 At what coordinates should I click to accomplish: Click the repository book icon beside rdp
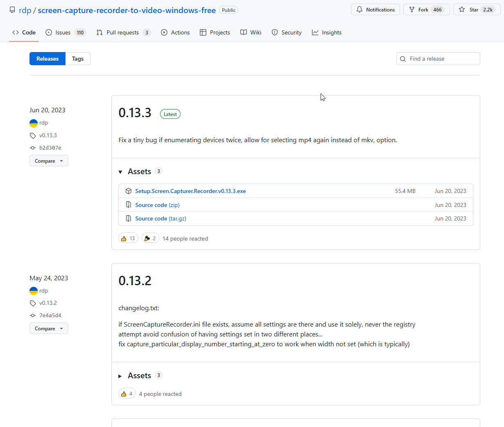(12, 10)
